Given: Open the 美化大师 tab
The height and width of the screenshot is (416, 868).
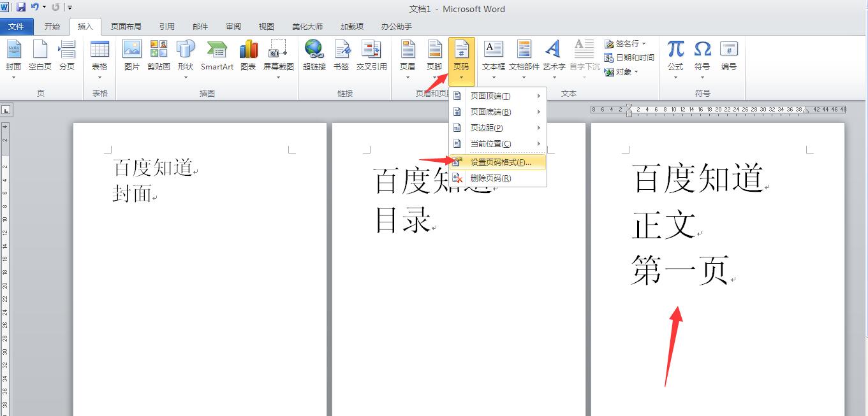Looking at the screenshot, I should (x=307, y=27).
